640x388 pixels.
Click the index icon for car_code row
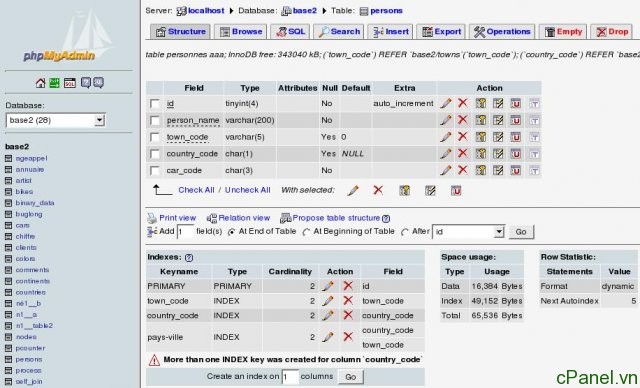pos(498,170)
